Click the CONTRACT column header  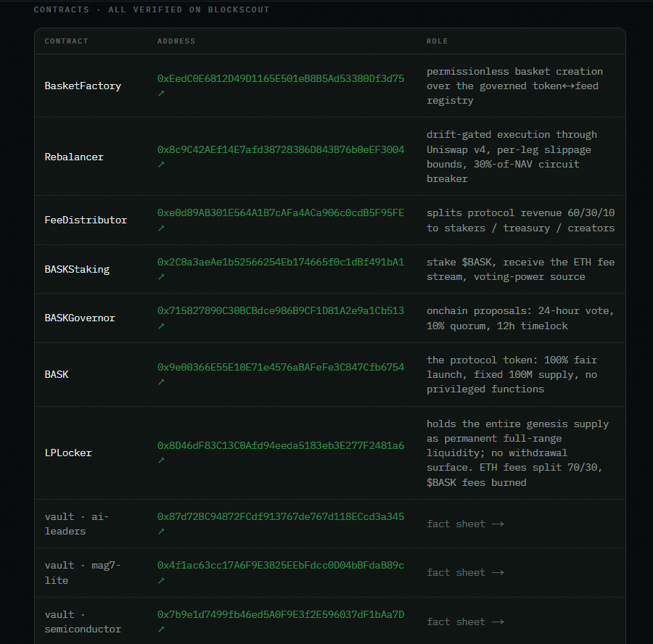[66, 41]
